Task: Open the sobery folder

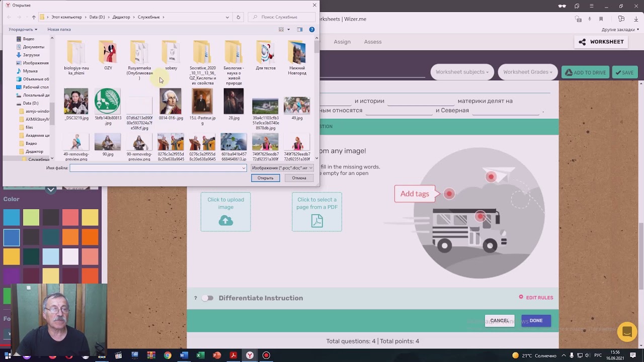Action: click(171, 56)
